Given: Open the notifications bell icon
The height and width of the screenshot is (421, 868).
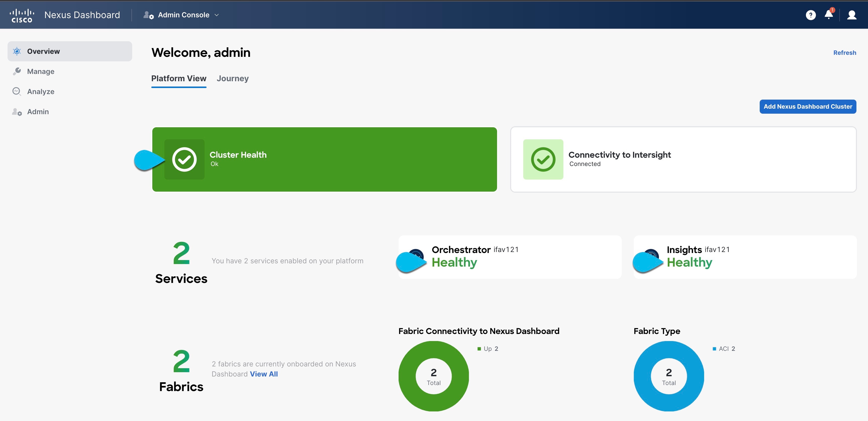Looking at the screenshot, I should click(829, 15).
